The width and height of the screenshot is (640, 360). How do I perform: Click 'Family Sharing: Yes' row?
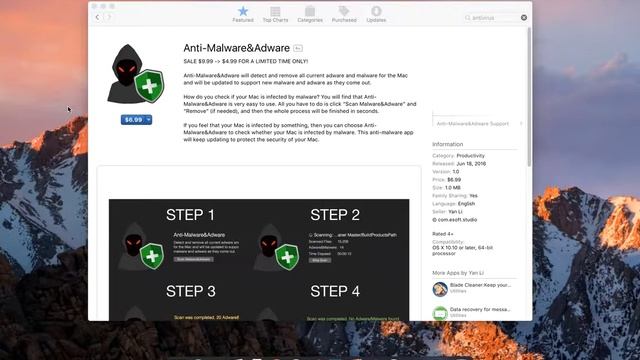pyautogui.click(x=455, y=196)
